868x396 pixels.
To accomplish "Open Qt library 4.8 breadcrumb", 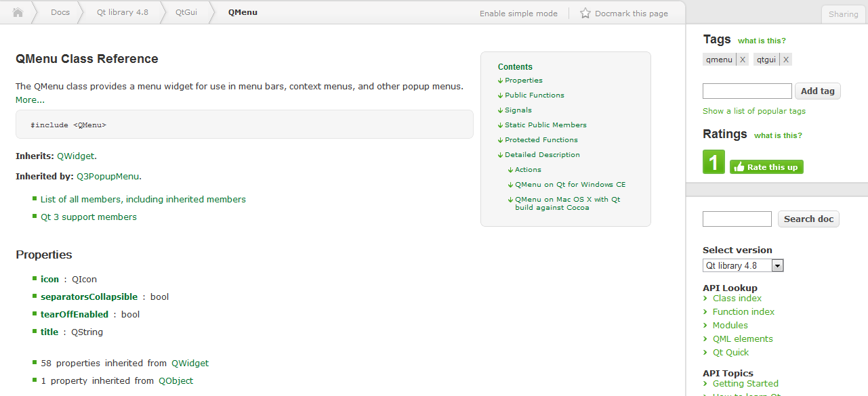I will (x=122, y=12).
